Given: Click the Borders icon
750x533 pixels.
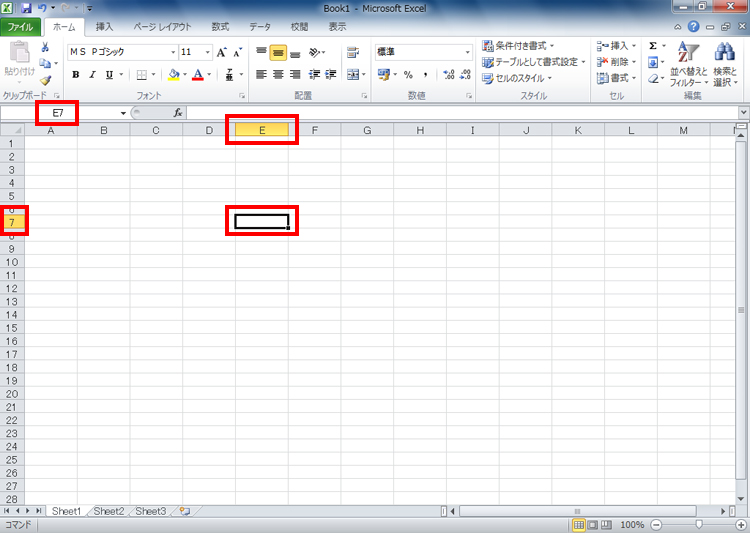Looking at the screenshot, I should point(142,75).
